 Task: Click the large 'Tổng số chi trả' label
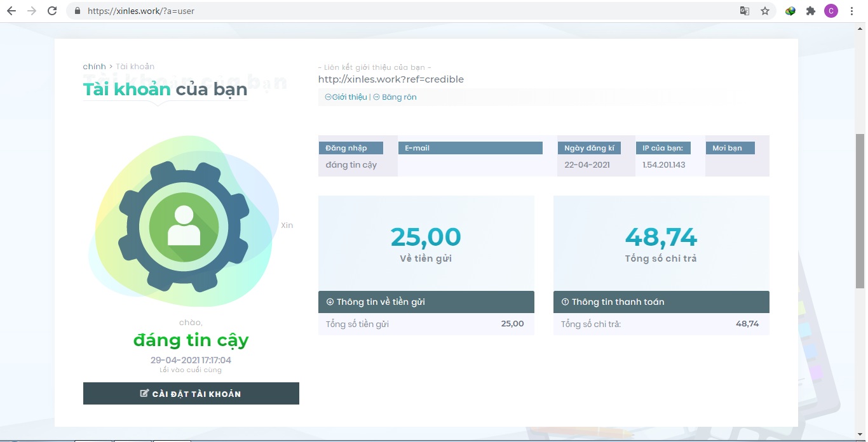(661, 258)
